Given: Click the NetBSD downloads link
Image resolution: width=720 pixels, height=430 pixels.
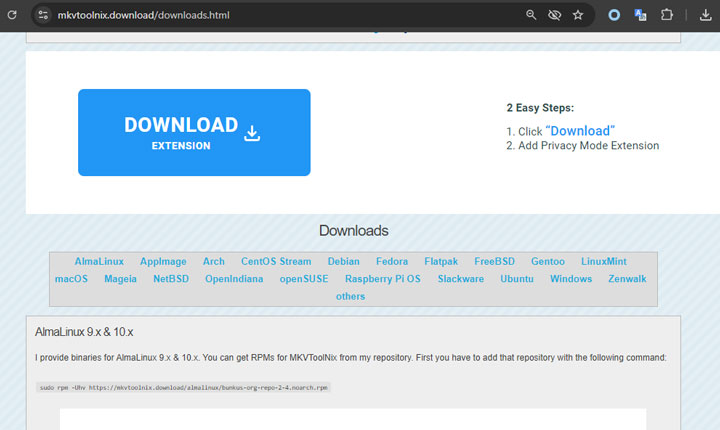Looking at the screenshot, I should tap(171, 279).
